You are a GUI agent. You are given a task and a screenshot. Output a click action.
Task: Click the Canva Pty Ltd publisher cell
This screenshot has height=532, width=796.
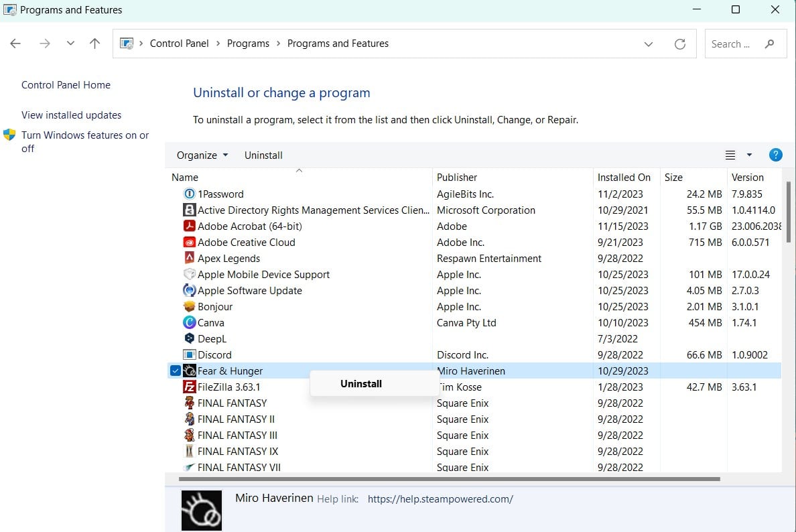pos(466,323)
